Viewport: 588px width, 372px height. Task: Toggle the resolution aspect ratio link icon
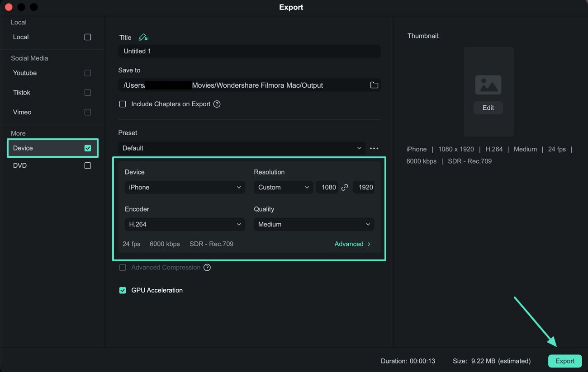click(x=345, y=187)
